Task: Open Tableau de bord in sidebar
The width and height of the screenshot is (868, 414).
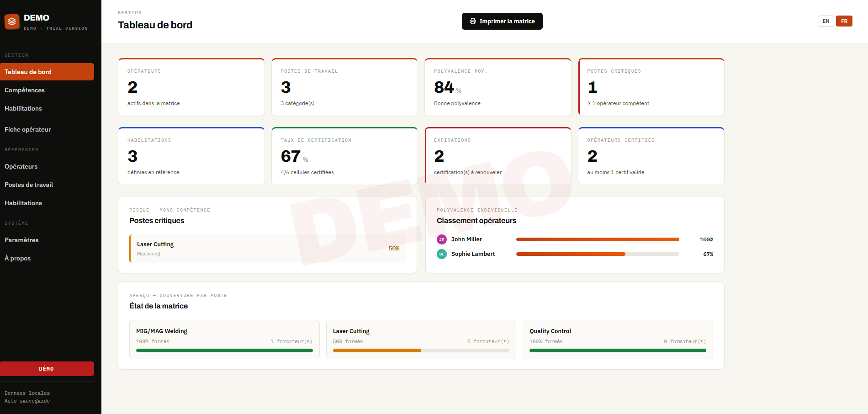Action: coord(47,72)
